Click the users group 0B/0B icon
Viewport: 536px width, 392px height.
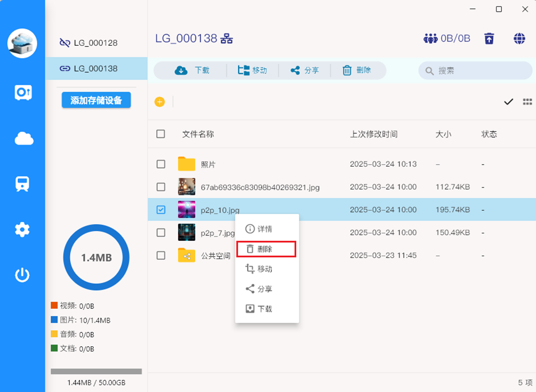tap(431, 38)
